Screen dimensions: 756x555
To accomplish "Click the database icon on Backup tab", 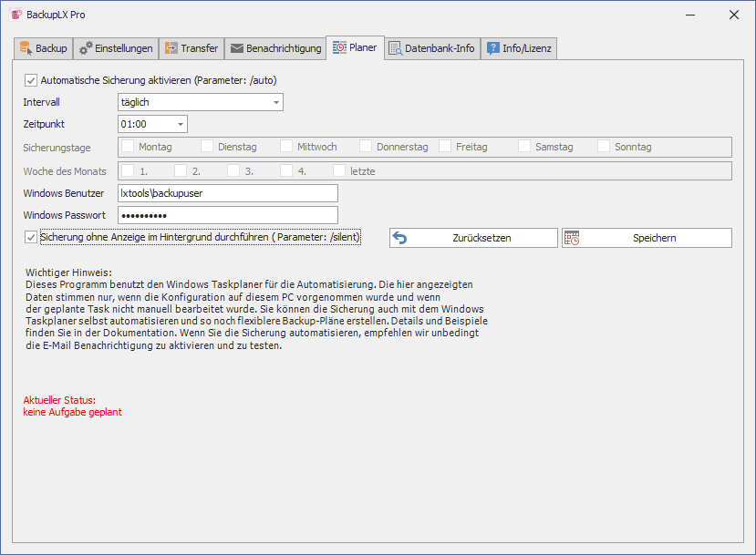I will pos(25,48).
